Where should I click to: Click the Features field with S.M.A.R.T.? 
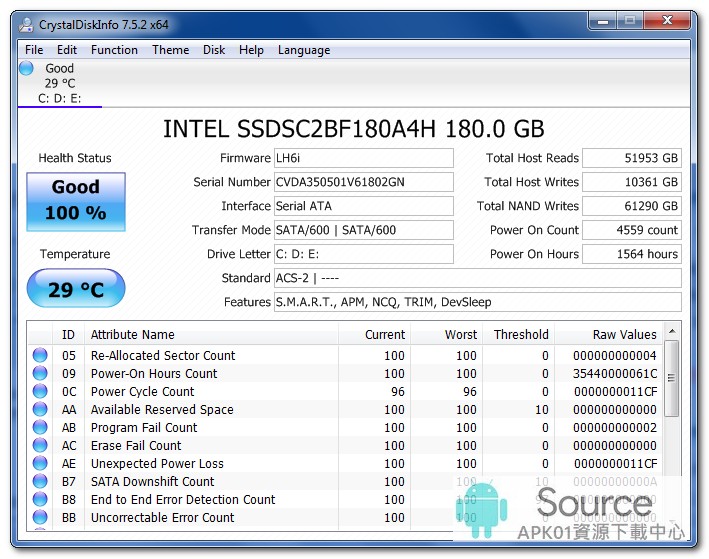click(477, 302)
